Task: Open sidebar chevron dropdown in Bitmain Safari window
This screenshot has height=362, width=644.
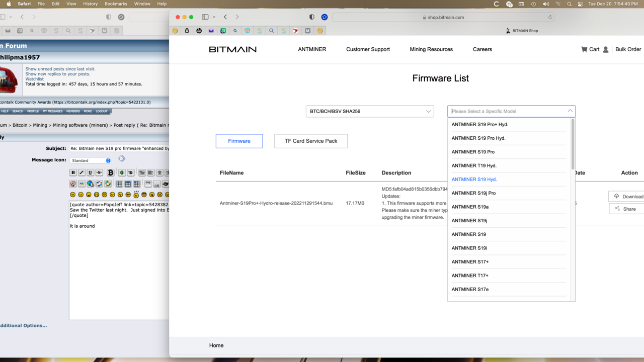Action: pyautogui.click(x=214, y=17)
